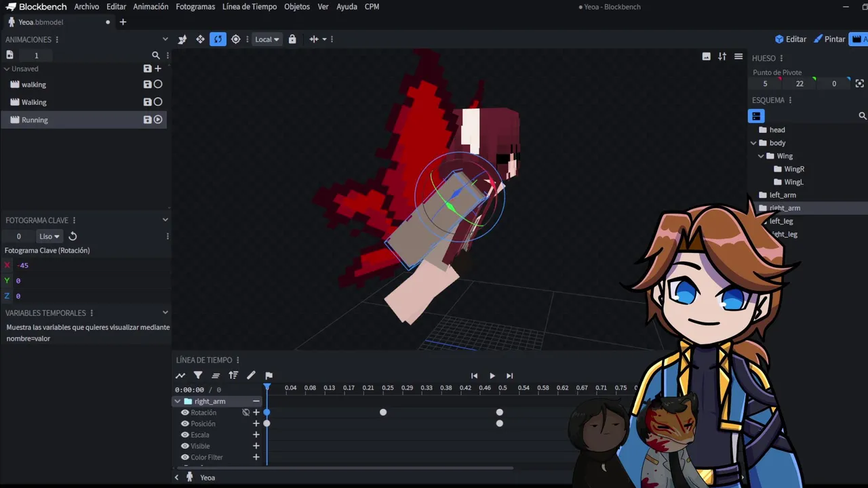Select the Move tool in toolbar
This screenshot has height=488, width=868.
200,39
